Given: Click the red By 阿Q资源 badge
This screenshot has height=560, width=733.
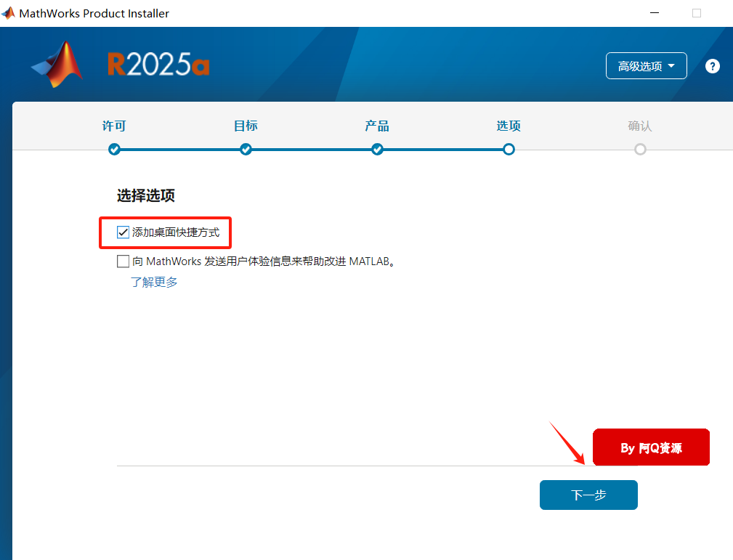Looking at the screenshot, I should (651, 447).
